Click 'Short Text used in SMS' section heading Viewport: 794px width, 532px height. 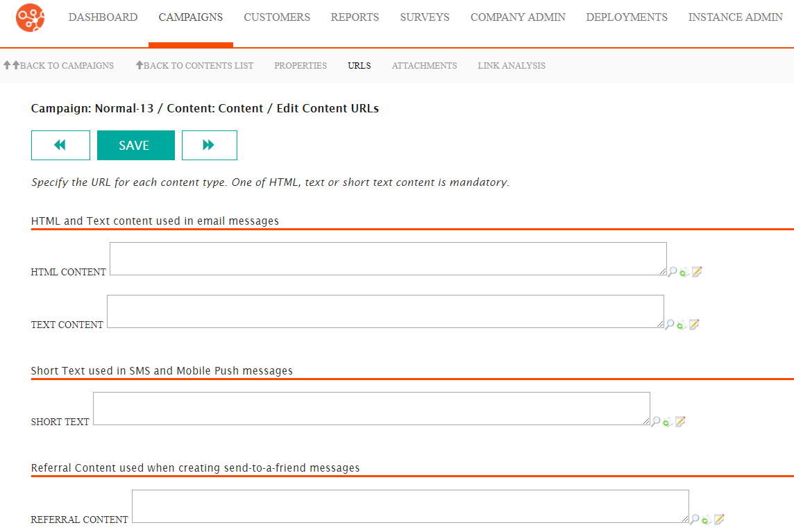[x=162, y=370]
